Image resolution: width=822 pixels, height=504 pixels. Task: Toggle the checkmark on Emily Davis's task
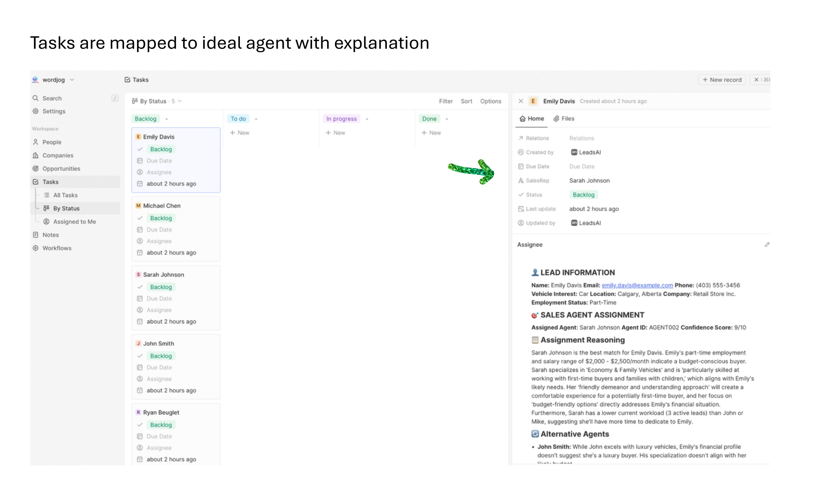coord(140,149)
